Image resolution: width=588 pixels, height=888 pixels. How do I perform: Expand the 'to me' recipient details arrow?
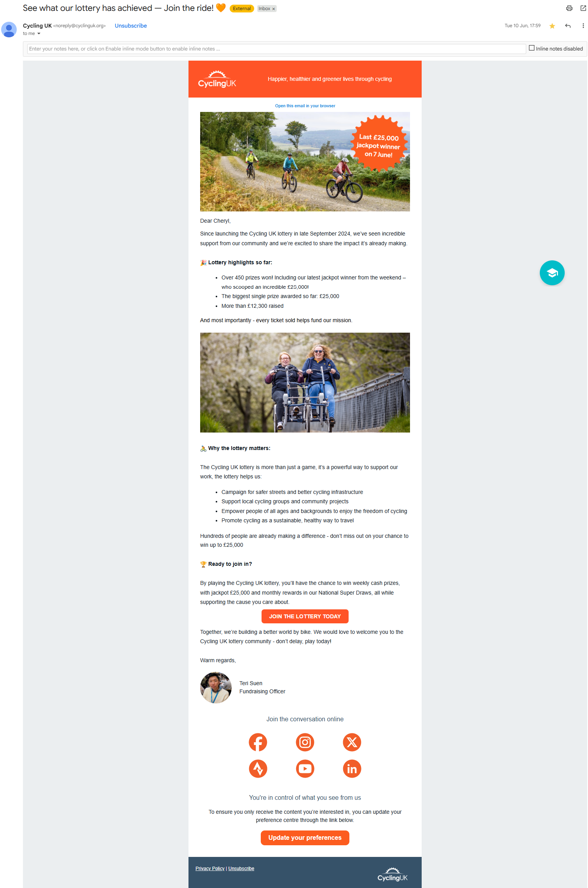(x=39, y=34)
